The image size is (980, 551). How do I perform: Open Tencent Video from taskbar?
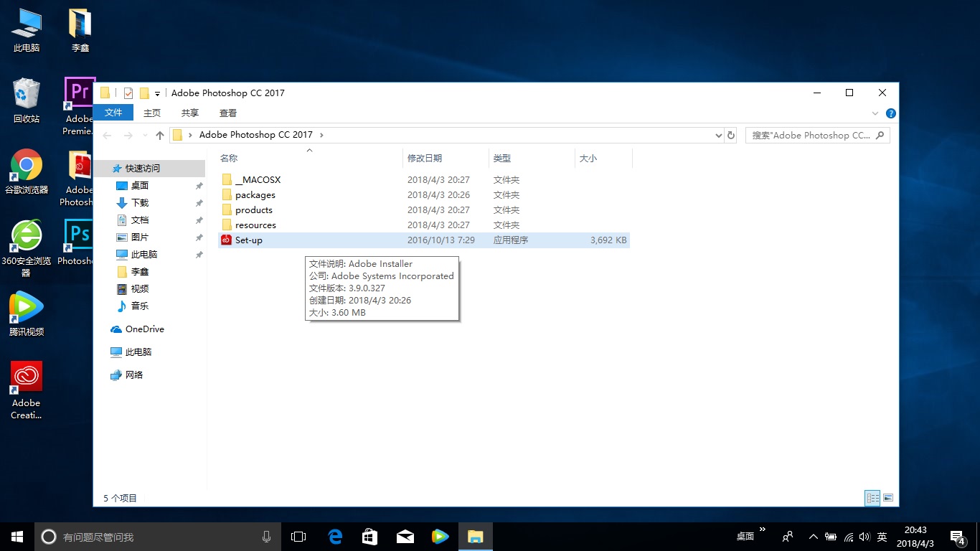[440, 536]
